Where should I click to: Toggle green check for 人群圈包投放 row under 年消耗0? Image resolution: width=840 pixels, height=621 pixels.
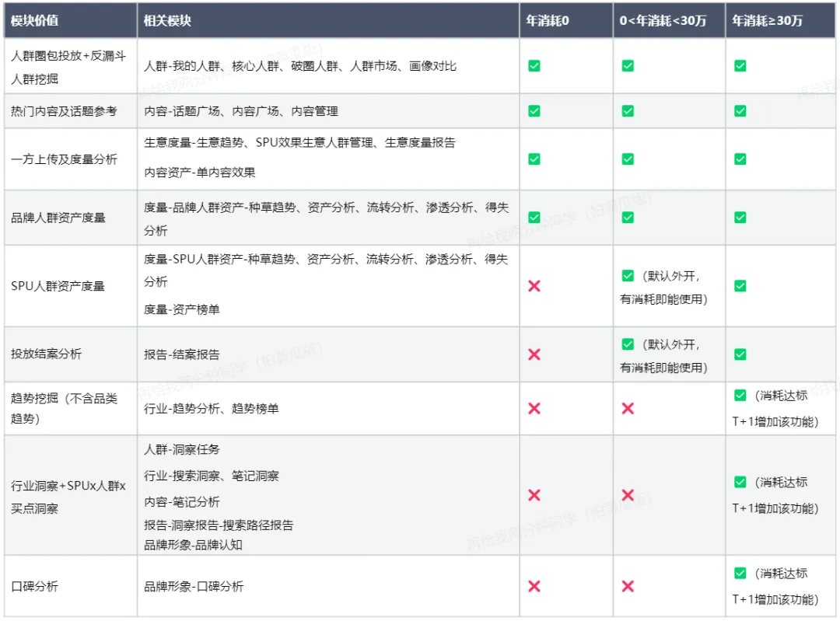pos(534,66)
